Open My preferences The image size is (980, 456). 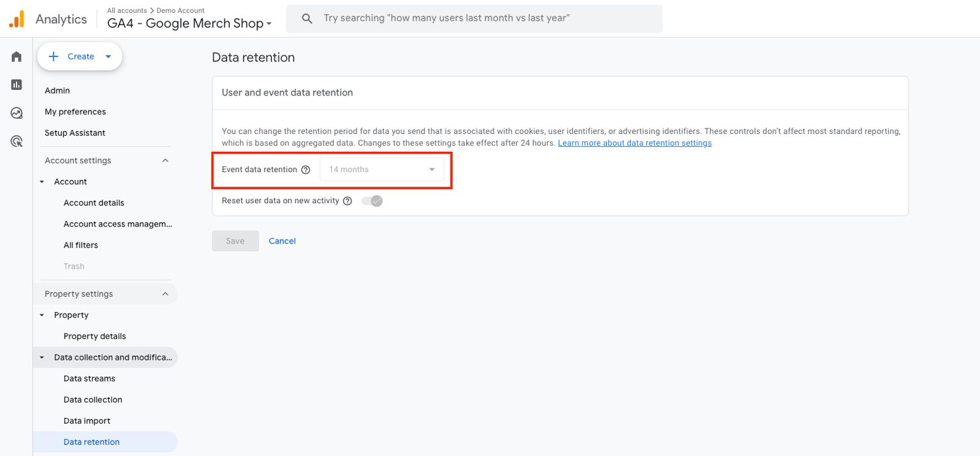click(75, 111)
